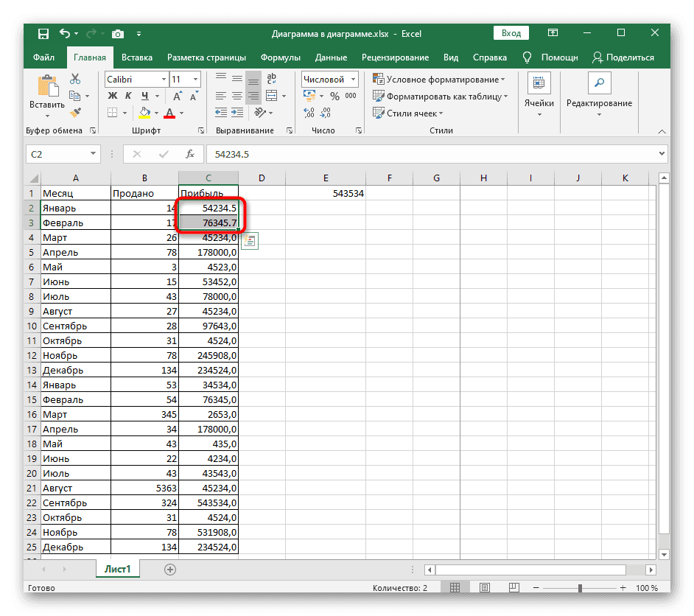Click the Вход sign-in button
Screen dimensions: 694x616
(511, 33)
